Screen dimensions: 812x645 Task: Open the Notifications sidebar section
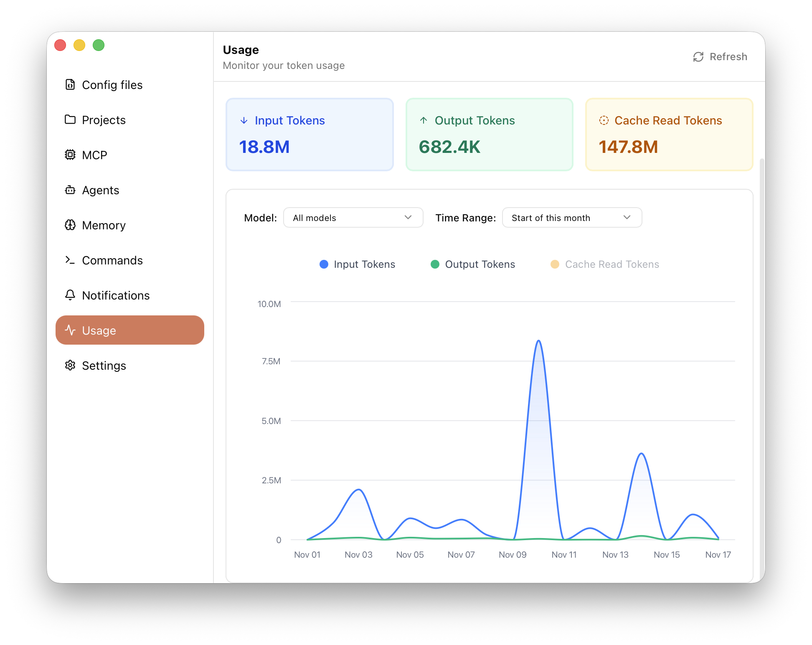(x=116, y=295)
